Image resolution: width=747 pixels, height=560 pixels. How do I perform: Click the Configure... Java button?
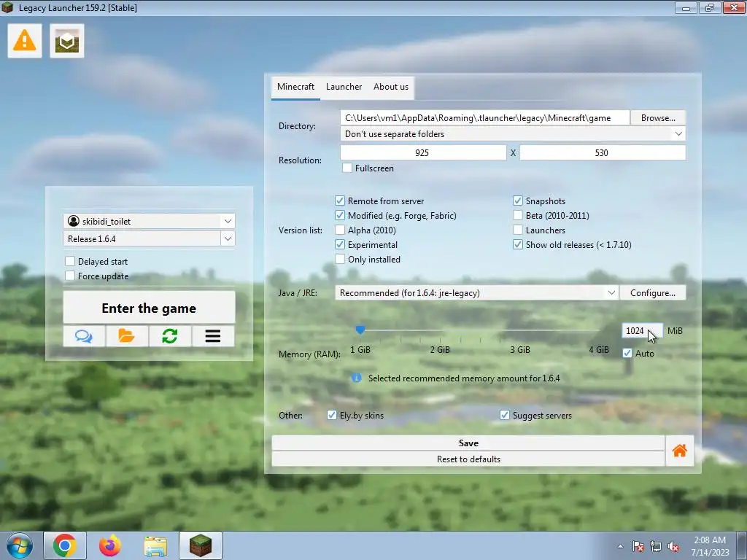pos(653,293)
